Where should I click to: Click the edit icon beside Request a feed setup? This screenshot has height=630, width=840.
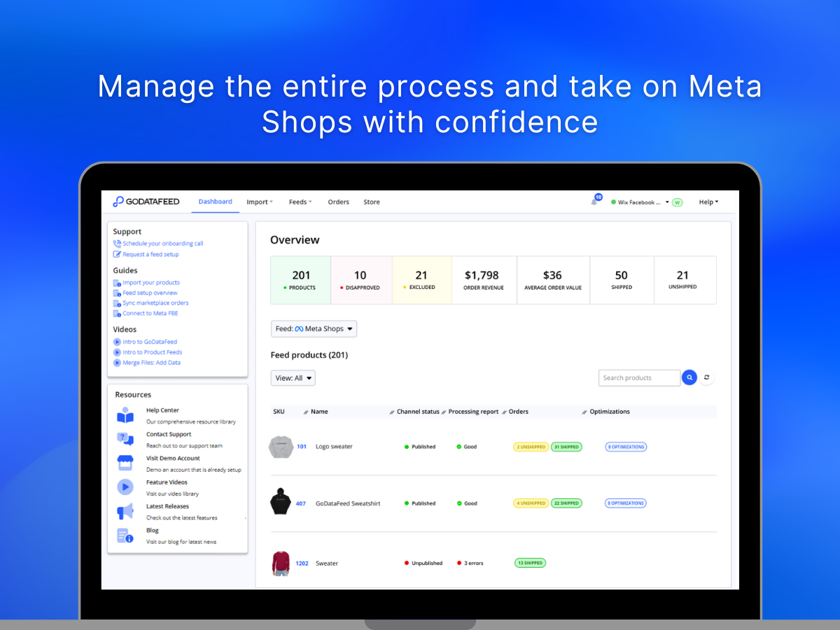[x=117, y=254]
